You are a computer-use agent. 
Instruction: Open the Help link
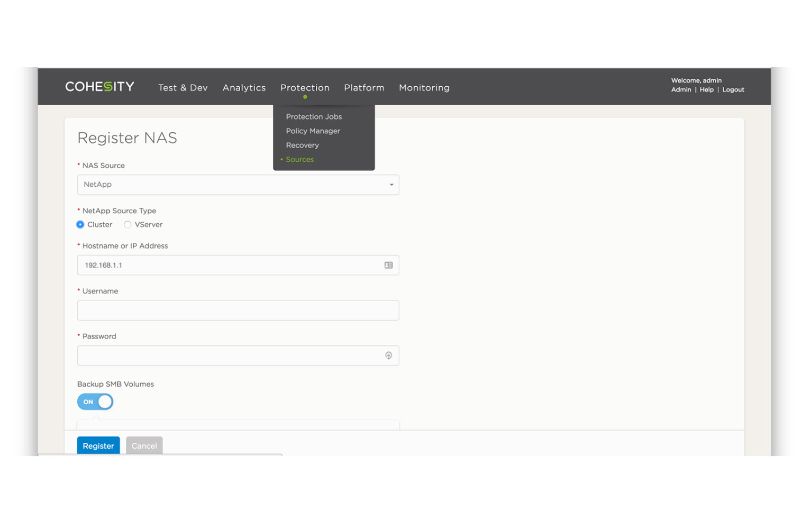tap(706, 90)
